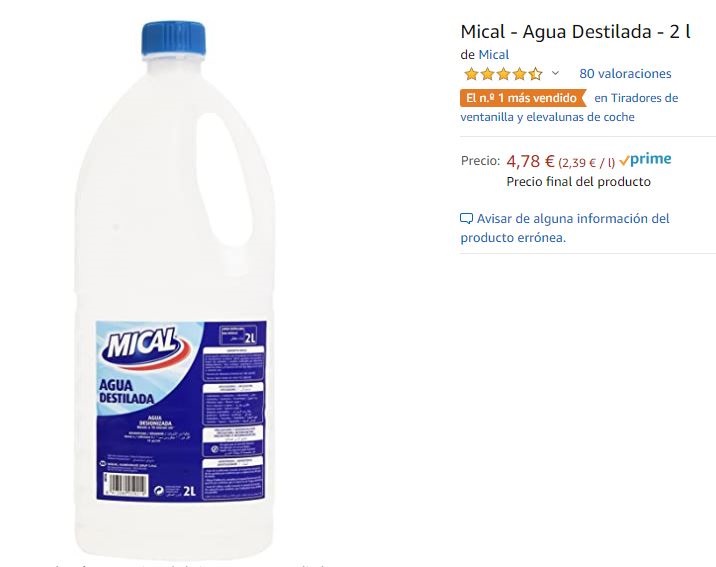Click the Mical bottle product image

point(174,288)
